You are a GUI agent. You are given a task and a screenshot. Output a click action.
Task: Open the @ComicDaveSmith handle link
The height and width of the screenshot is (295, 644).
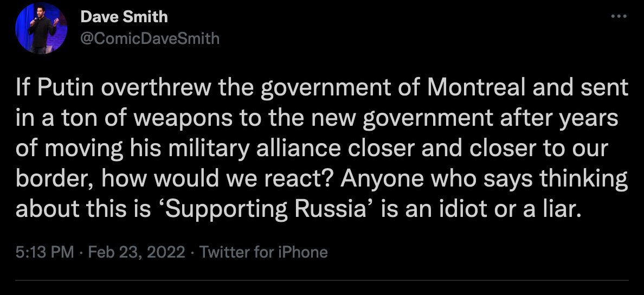(x=150, y=38)
